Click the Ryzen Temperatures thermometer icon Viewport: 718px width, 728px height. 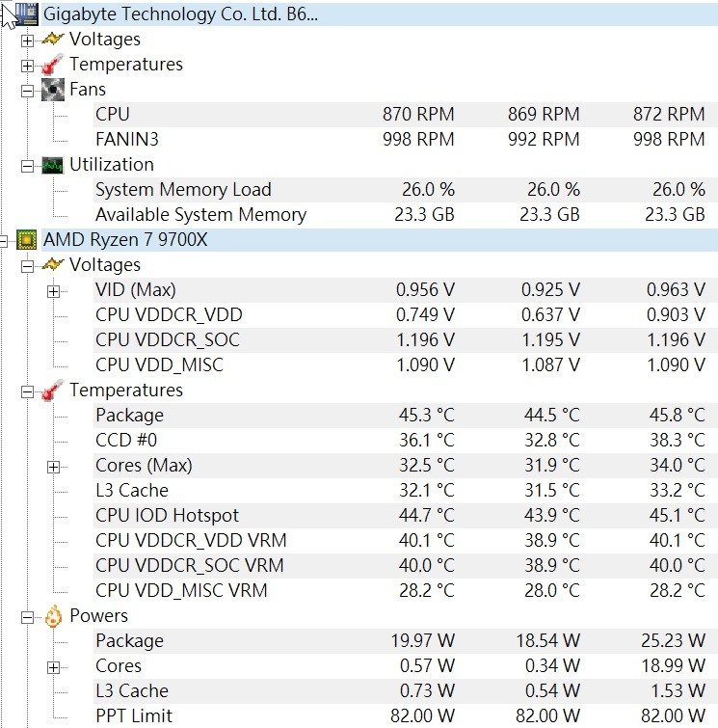pos(52,390)
